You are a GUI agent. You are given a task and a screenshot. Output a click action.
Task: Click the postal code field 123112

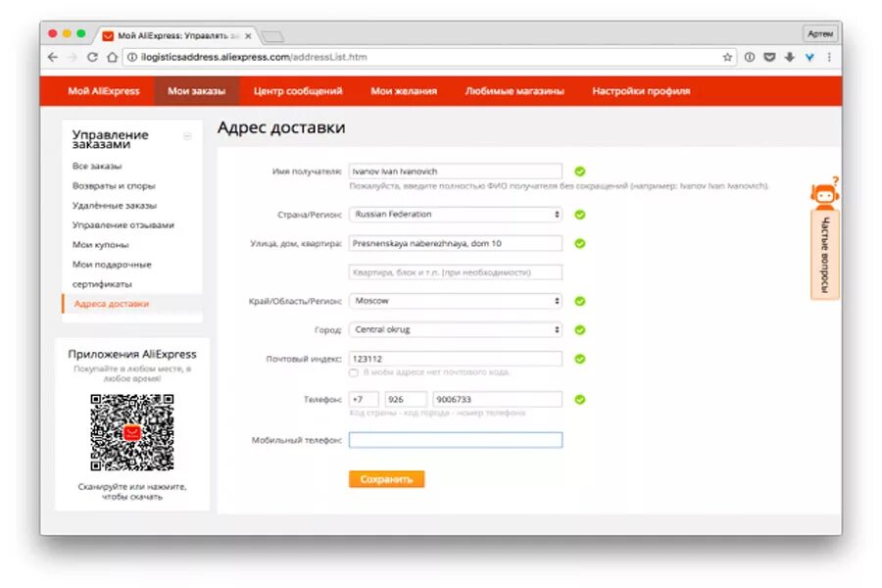(456, 359)
